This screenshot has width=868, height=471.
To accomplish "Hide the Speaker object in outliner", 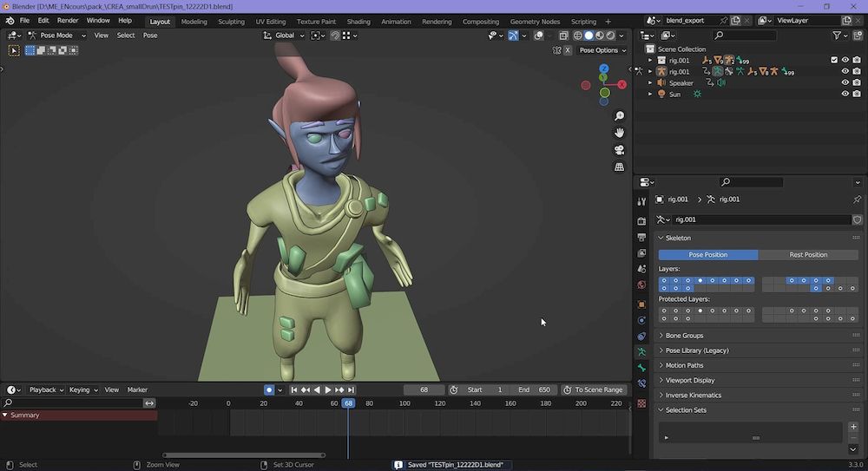I will [x=845, y=83].
